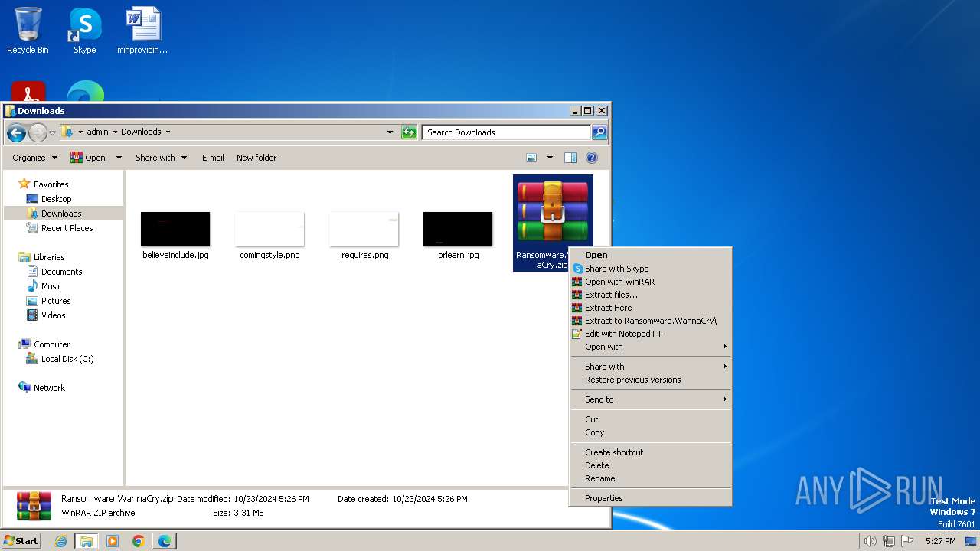Screen dimensions: 980x551
Task: Choose Rename in the context menu
Action: pyautogui.click(x=651, y=478)
